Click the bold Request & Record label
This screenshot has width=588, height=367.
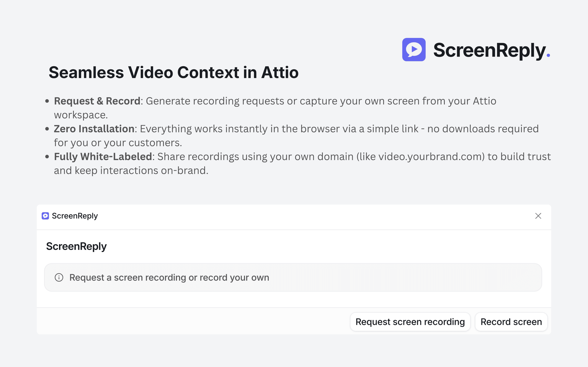coord(97,101)
